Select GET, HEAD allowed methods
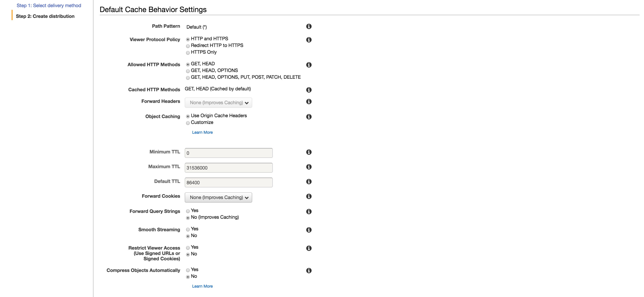This screenshot has height=297, width=644. [x=188, y=64]
